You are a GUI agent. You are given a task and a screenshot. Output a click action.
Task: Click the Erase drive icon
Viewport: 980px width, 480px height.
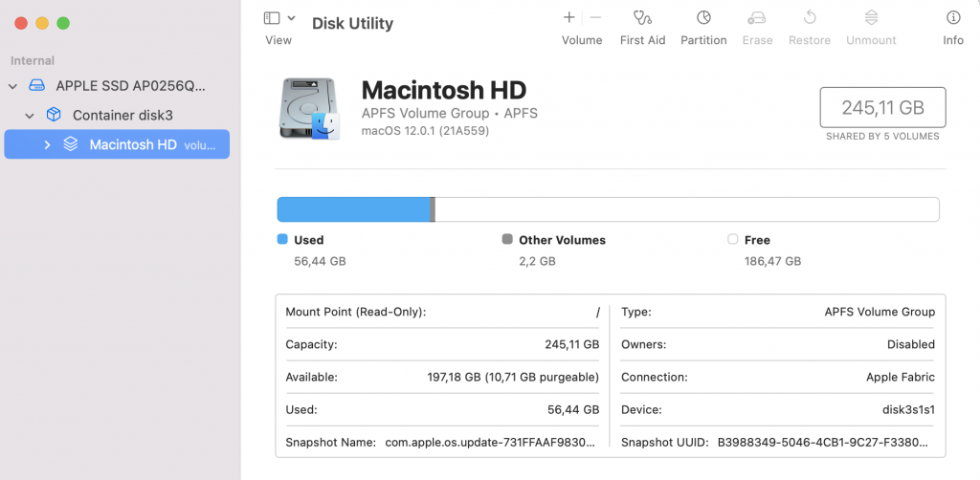click(x=757, y=17)
